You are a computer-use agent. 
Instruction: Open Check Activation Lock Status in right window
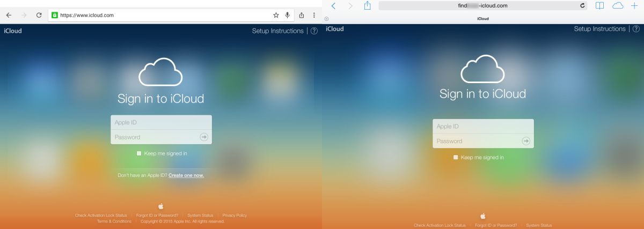[x=440, y=225]
